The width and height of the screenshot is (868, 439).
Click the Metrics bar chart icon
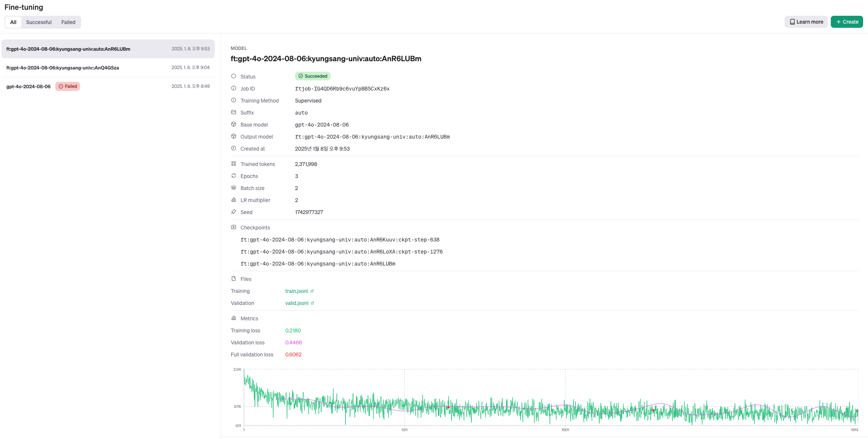[233, 318]
